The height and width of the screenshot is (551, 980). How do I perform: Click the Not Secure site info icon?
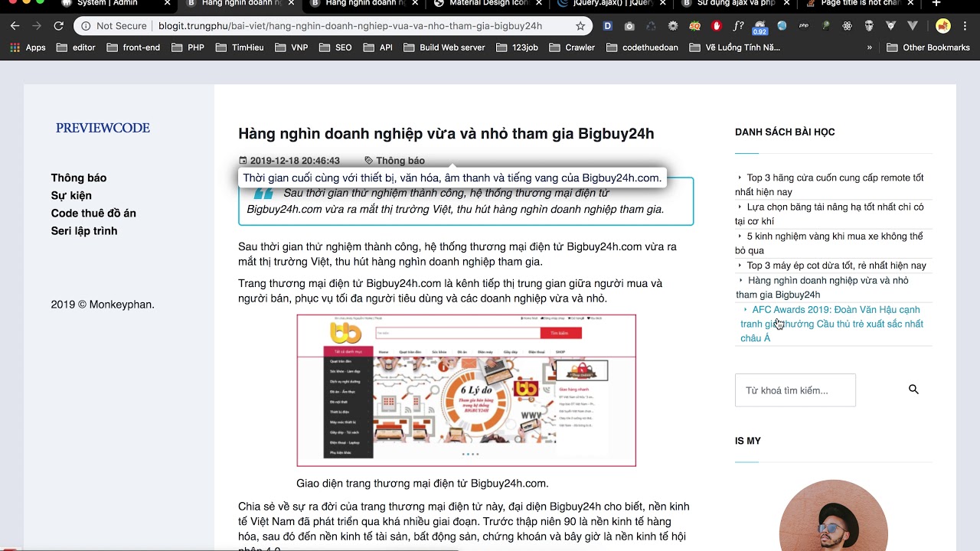(x=87, y=26)
